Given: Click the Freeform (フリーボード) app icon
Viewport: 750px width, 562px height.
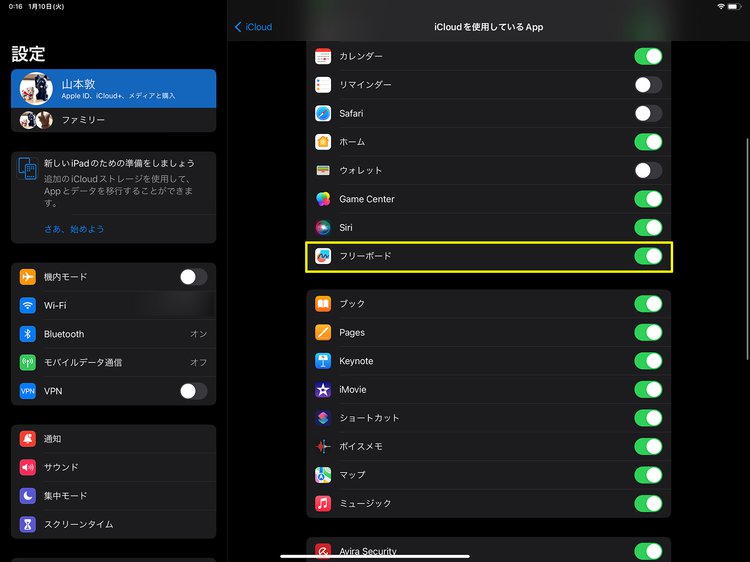Looking at the screenshot, I should 323,256.
